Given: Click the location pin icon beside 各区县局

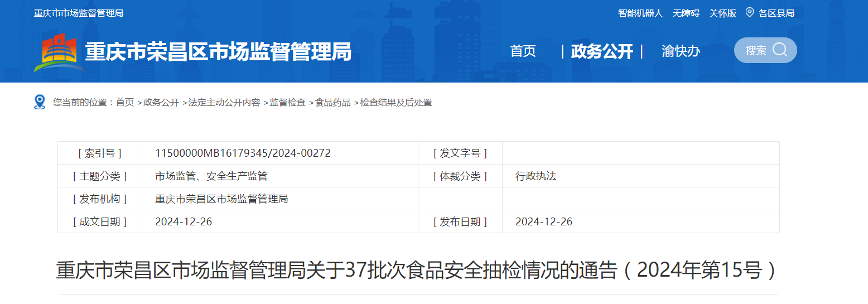Looking at the screenshot, I should click(x=750, y=12).
